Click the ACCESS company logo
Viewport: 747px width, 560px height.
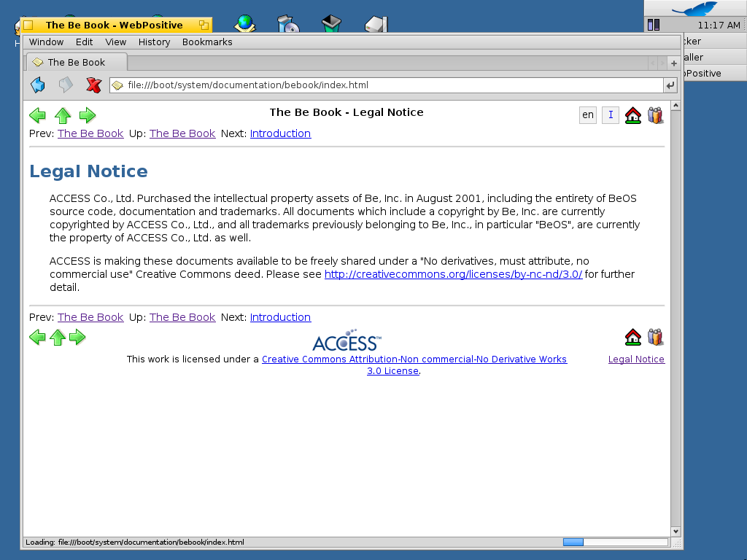(x=347, y=340)
